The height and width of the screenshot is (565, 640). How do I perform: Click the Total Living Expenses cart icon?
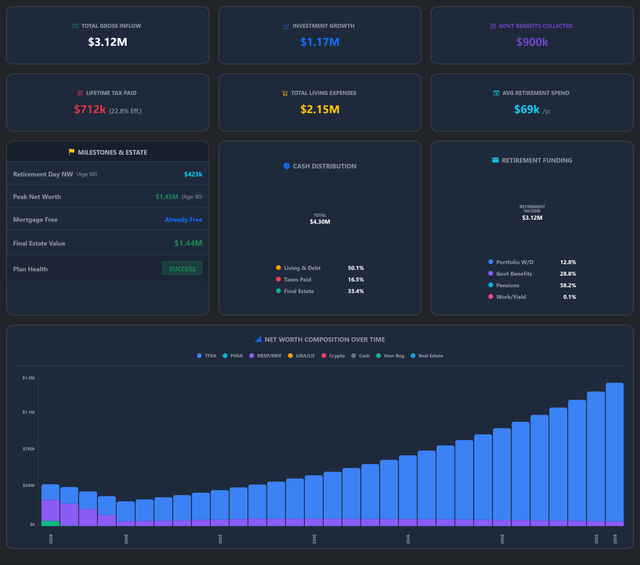(285, 93)
